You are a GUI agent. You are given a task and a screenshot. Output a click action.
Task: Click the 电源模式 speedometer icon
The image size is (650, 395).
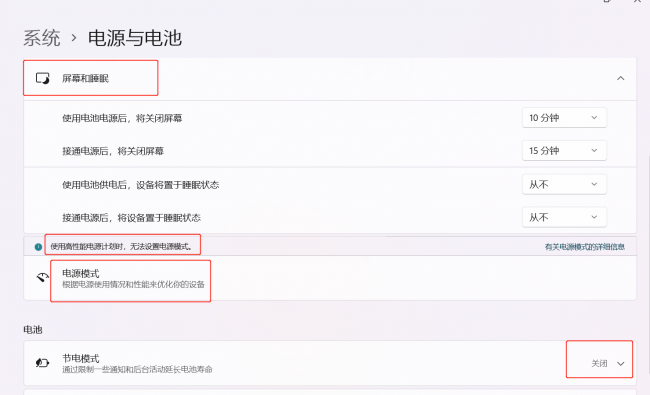click(42, 277)
